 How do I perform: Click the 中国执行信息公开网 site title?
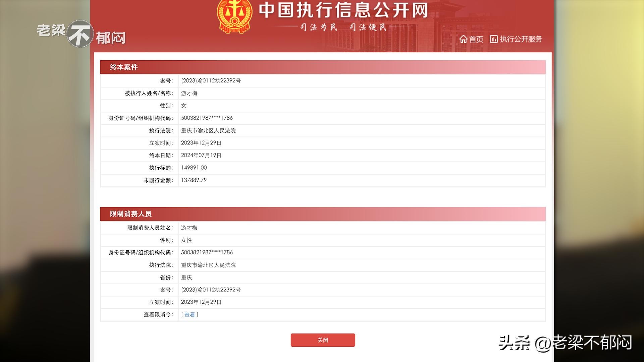(x=343, y=10)
